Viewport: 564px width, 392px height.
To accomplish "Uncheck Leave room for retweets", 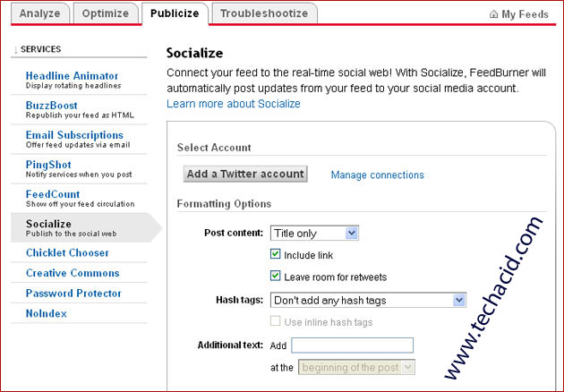I will coord(275,277).
